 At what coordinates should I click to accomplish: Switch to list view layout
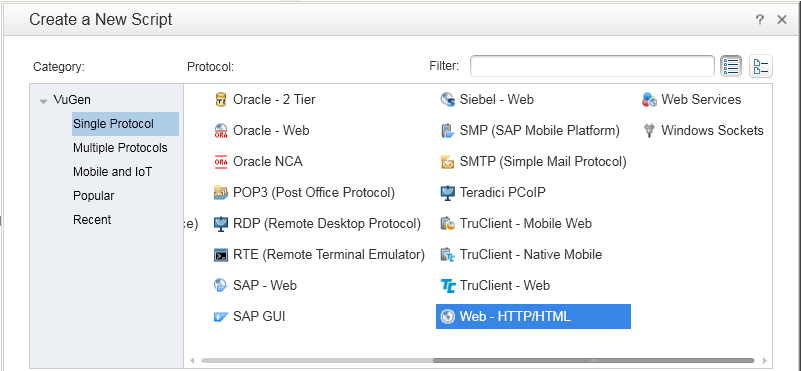[731, 66]
